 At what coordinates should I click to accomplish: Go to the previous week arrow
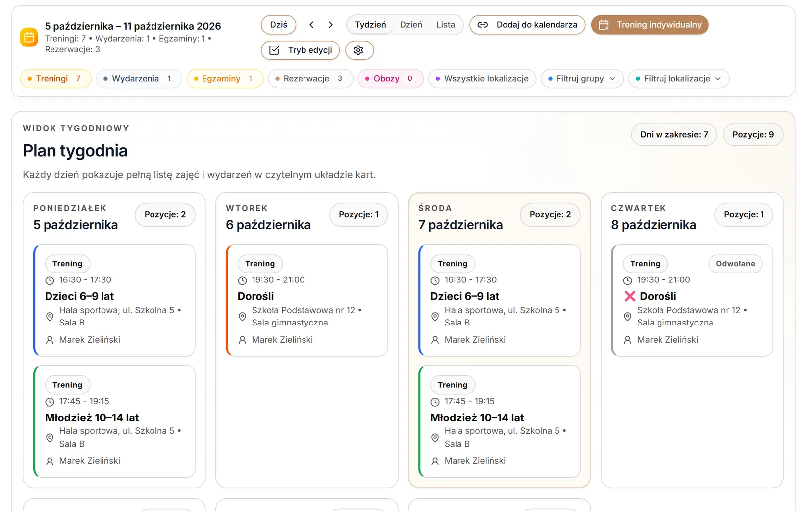coord(311,25)
